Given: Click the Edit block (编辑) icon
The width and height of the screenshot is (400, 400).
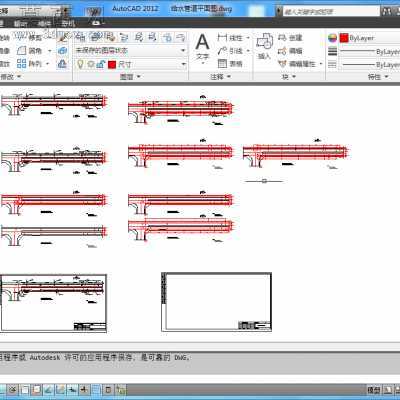Looking at the screenshot, I should (290, 51).
